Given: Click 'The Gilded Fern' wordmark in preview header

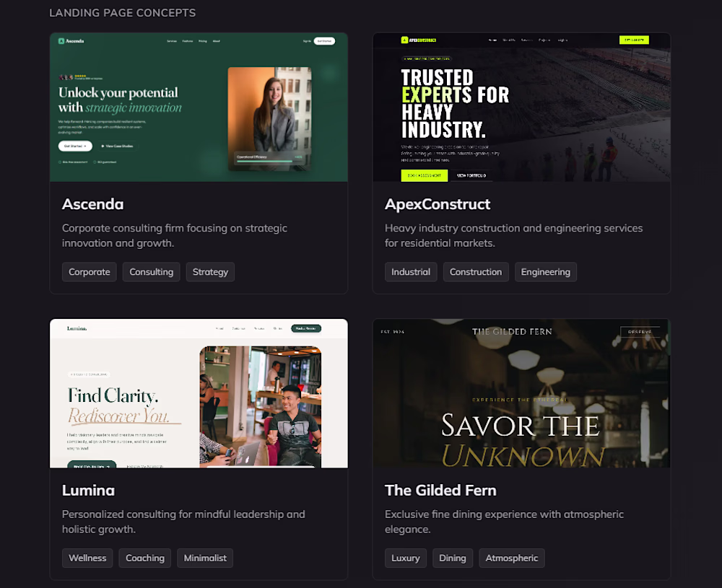Looking at the screenshot, I should [512, 332].
